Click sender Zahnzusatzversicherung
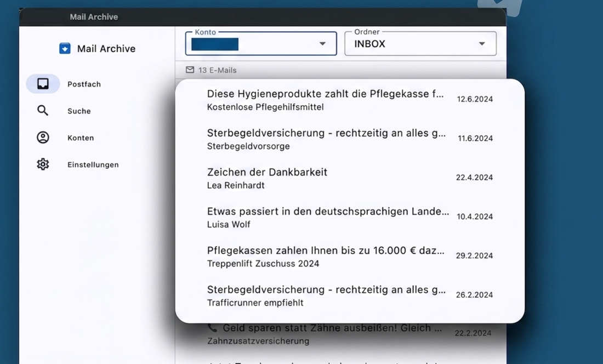The height and width of the screenshot is (364, 603). (258, 342)
